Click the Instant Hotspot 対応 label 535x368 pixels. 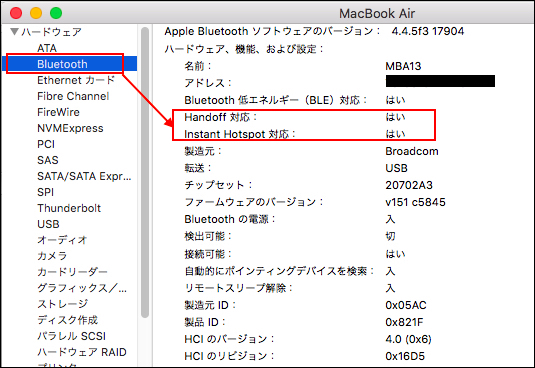pos(240,134)
